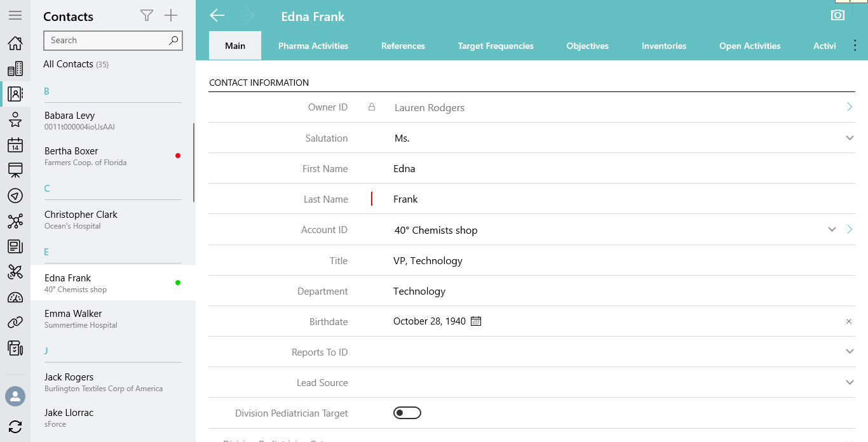Toggle Division Pediatrician Target switch
Viewport: 868px width, 442px height.
407,413
